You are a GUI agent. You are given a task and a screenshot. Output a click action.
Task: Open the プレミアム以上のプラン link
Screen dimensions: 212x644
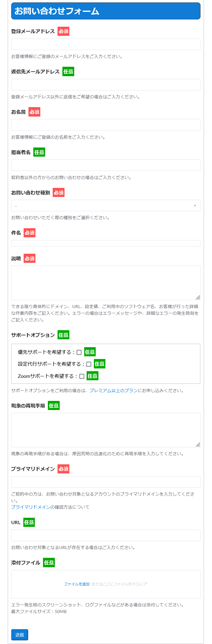pos(112,391)
